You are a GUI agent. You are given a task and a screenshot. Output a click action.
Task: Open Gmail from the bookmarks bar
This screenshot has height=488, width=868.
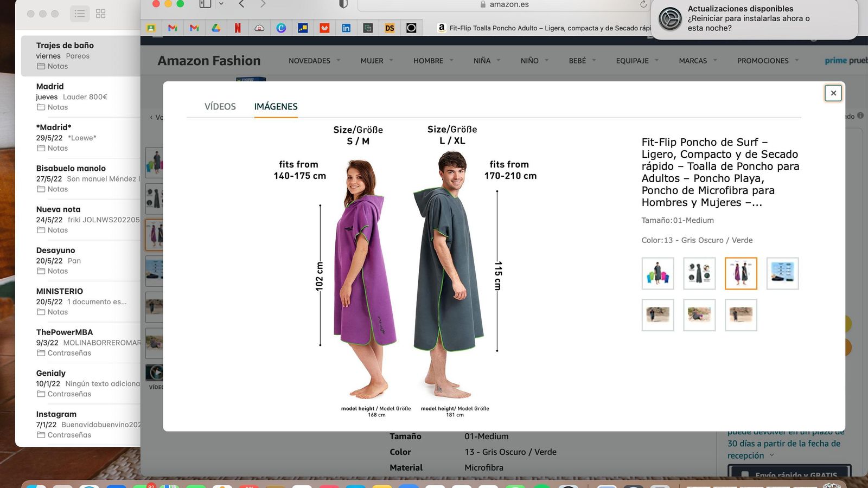pyautogui.click(x=173, y=28)
